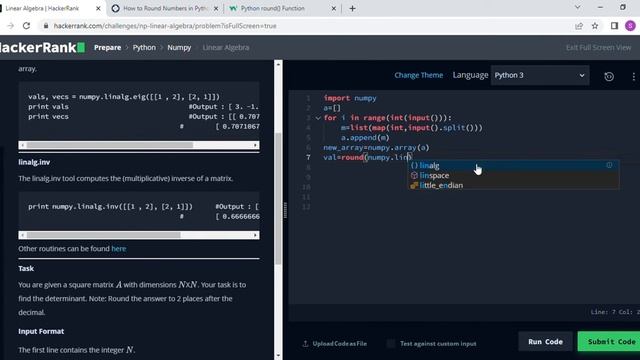Collapse the for loop fold arrow on line 3
The height and width of the screenshot is (360, 640).
(x=318, y=118)
